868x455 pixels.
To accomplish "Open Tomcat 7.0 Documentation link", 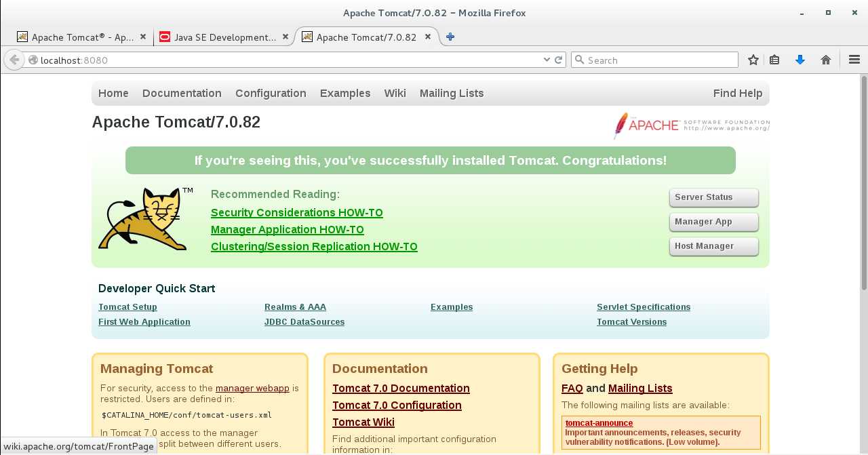I will [401, 389].
